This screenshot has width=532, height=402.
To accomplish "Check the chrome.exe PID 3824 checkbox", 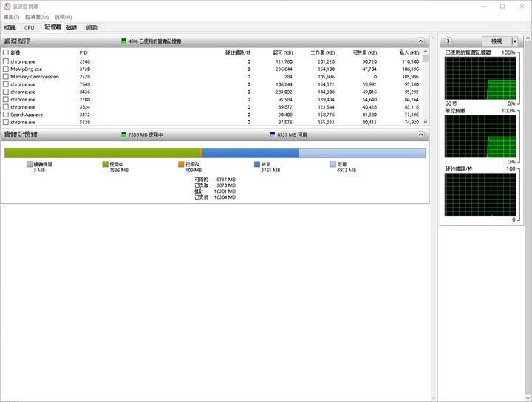I will point(6,107).
